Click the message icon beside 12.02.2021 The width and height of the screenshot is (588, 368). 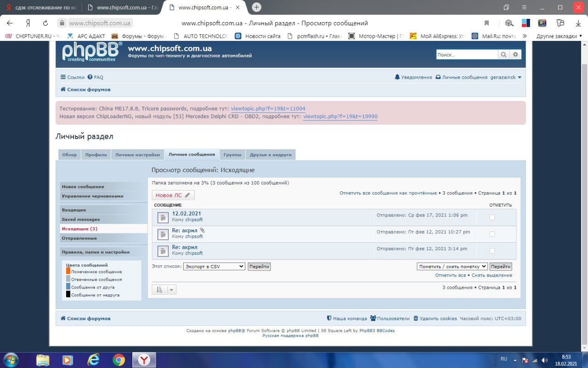click(163, 218)
